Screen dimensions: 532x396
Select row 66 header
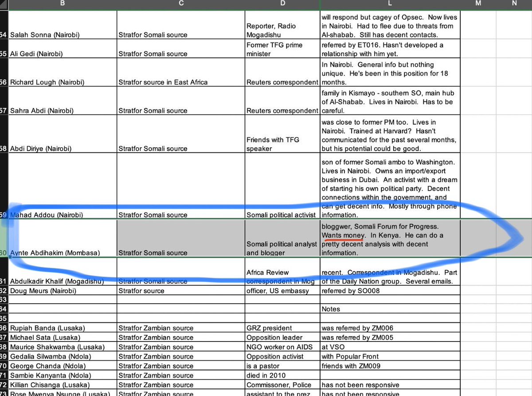4,329
